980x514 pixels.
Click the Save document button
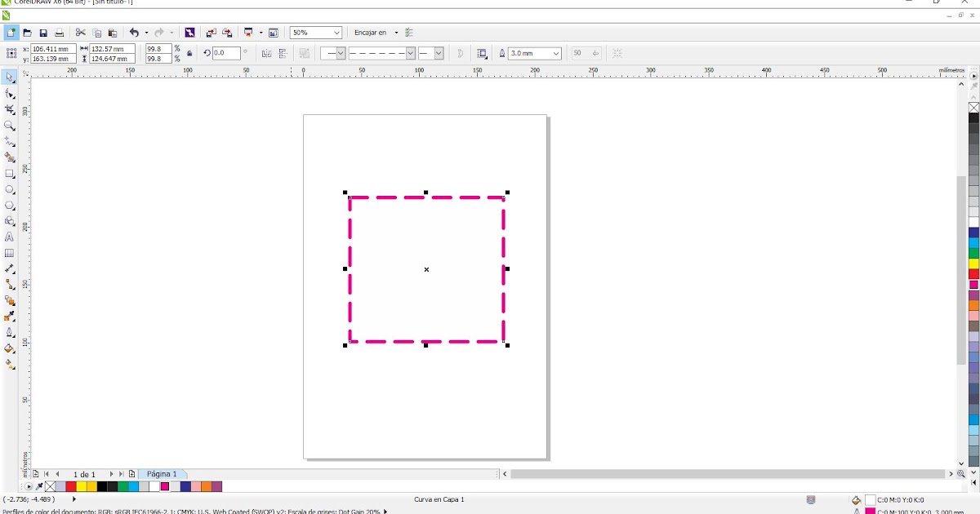click(42, 33)
